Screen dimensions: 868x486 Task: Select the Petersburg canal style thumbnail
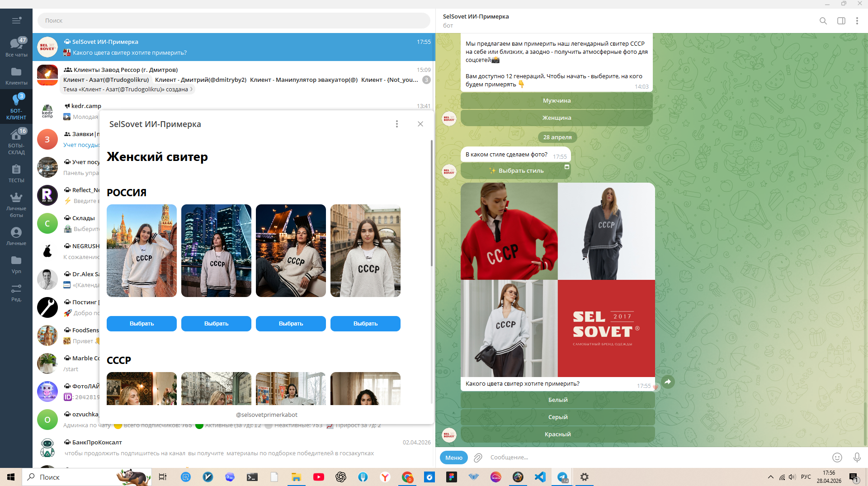click(365, 250)
